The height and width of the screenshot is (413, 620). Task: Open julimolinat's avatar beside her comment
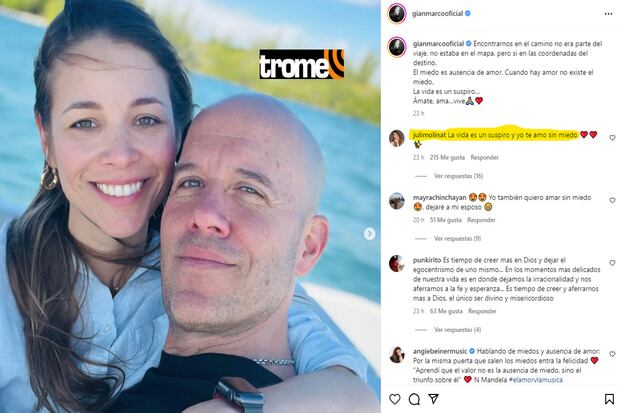397,138
